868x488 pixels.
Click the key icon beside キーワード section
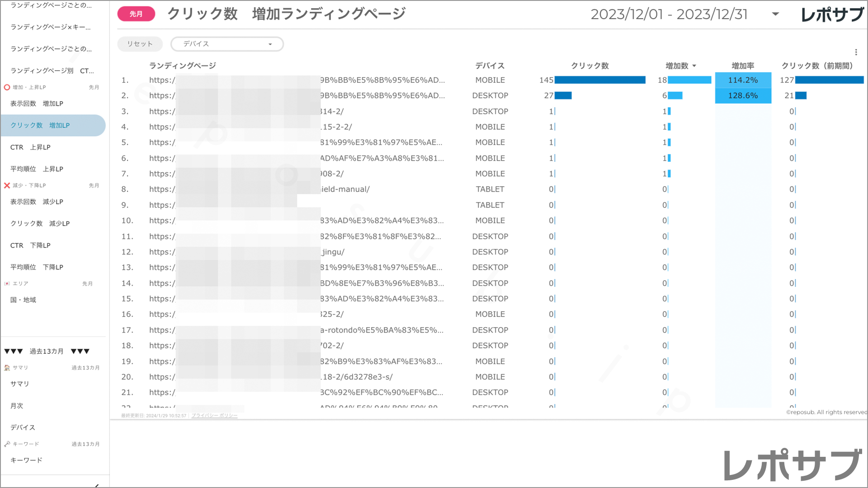(7, 444)
